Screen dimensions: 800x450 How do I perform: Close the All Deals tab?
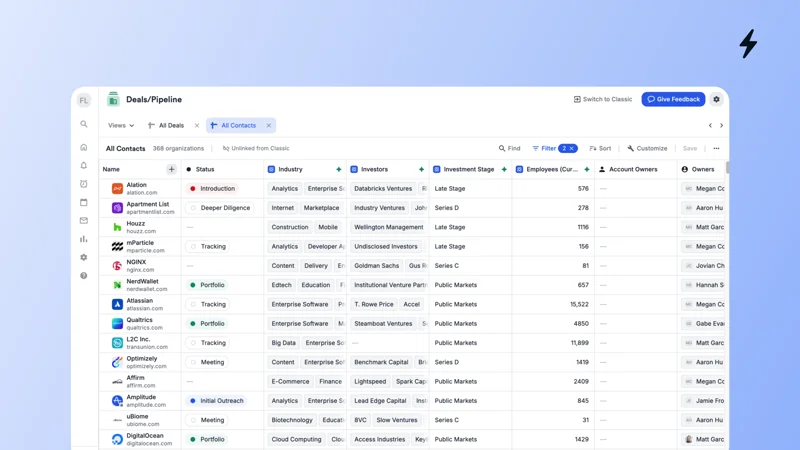pyautogui.click(x=196, y=126)
